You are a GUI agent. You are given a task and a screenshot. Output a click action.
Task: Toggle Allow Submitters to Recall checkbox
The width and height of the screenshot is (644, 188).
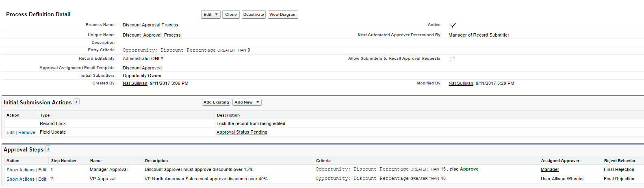[x=453, y=59]
